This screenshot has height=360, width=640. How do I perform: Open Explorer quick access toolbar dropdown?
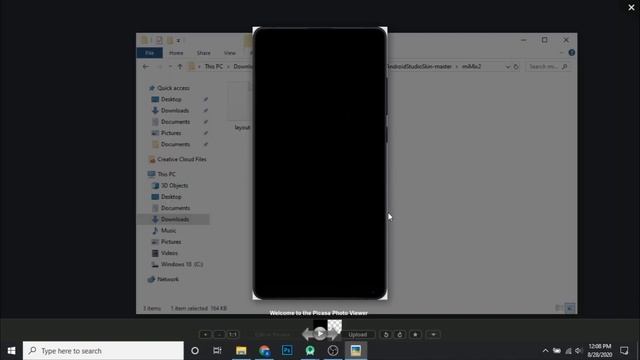[178, 40]
